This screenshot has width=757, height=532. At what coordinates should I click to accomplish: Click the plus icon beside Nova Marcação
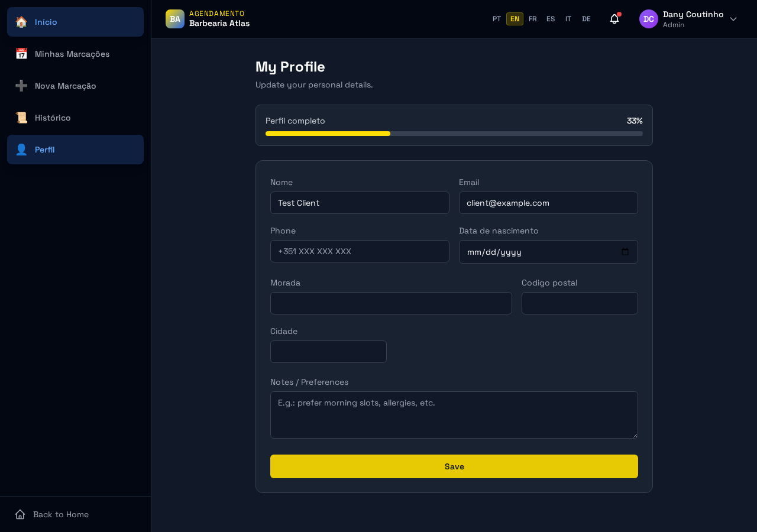(x=21, y=86)
